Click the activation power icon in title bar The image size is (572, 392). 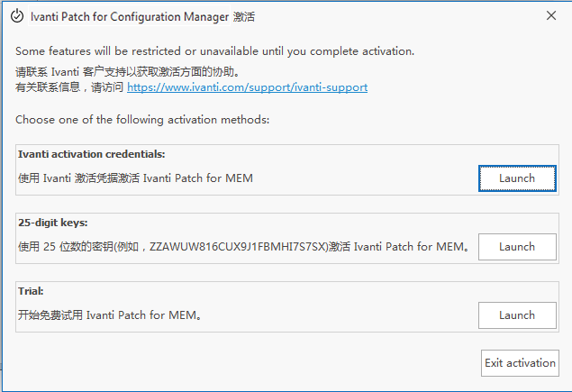click(17, 16)
